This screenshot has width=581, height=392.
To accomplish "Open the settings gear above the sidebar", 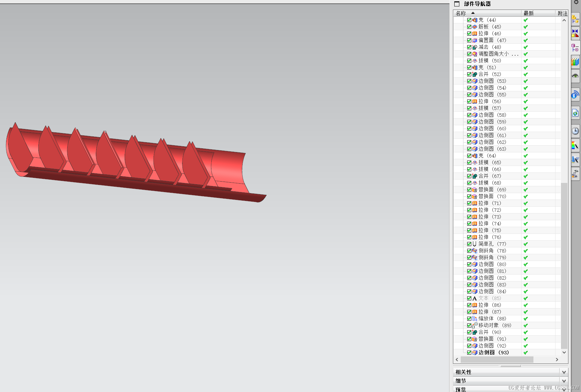I will [576, 2].
